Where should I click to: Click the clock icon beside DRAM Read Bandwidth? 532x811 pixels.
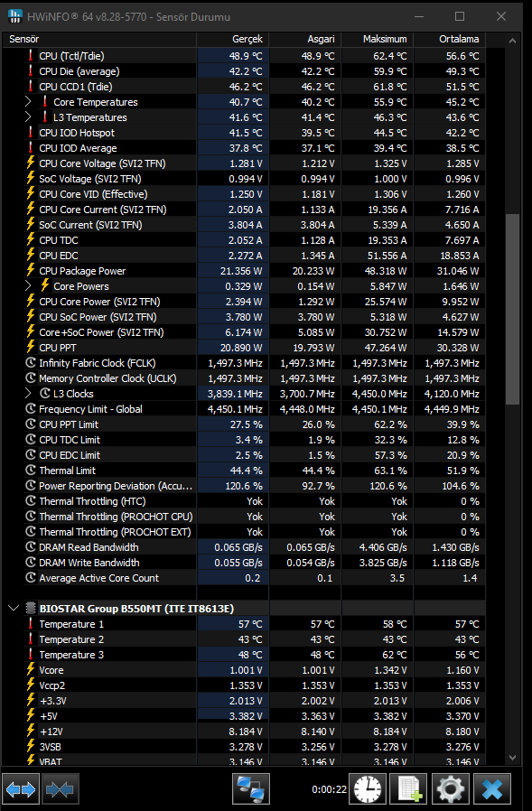click(x=31, y=547)
